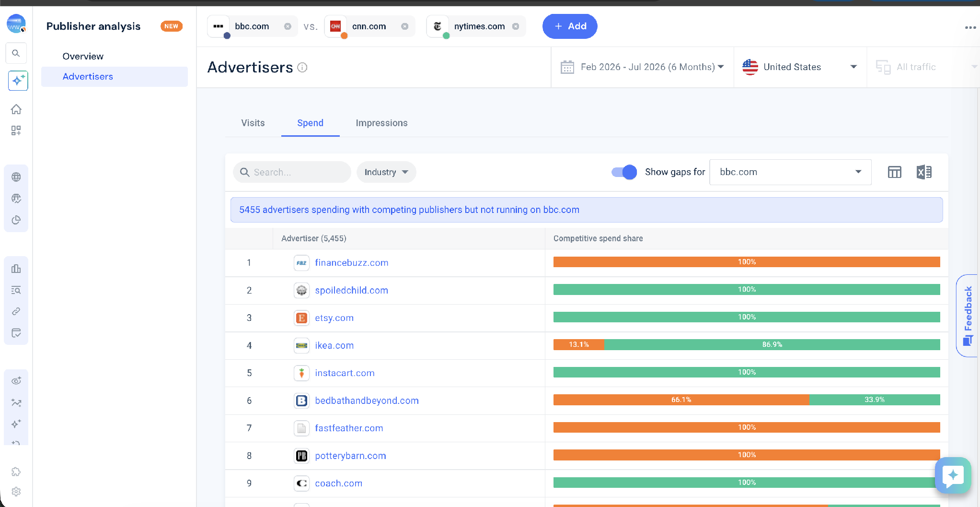This screenshot has height=507, width=980.
Task: Click financebuzz.com's 100% orange spend bar
Action: coord(747,262)
